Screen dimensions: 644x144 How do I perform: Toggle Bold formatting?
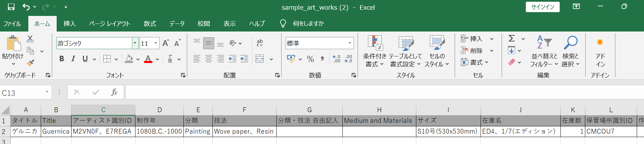coord(61,59)
